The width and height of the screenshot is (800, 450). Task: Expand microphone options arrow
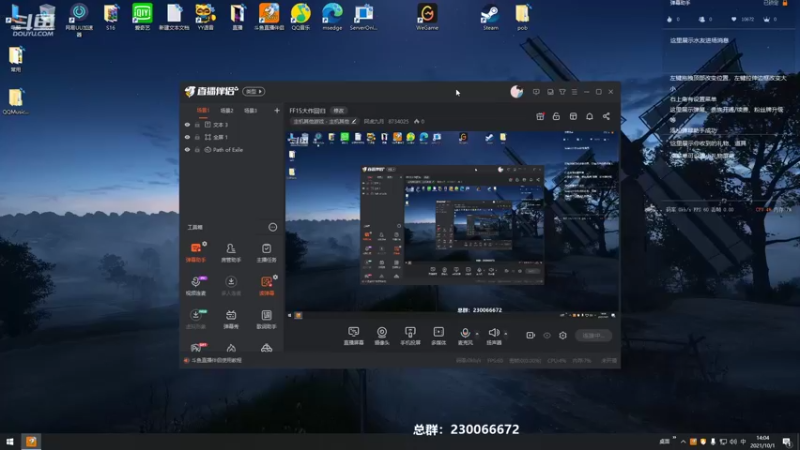[477, 334]
